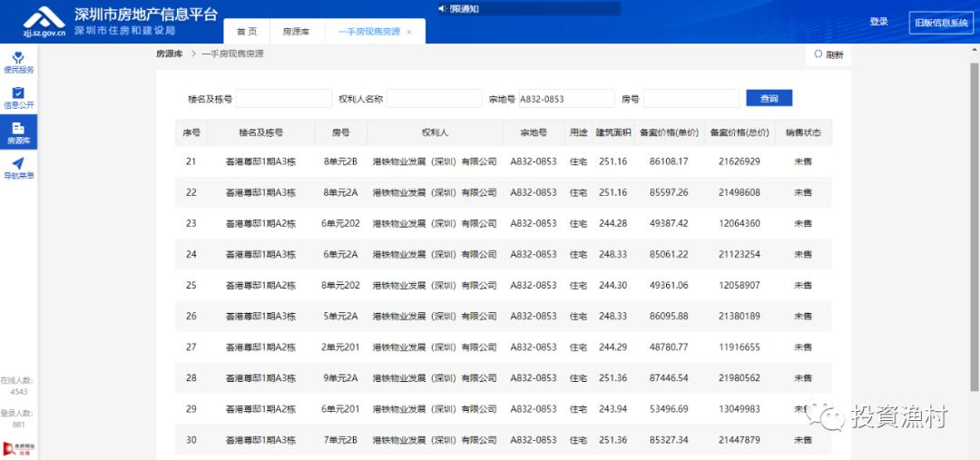Click unit price 85061.22 in row 24
The image size is (980, 460).
click(669, 254)
